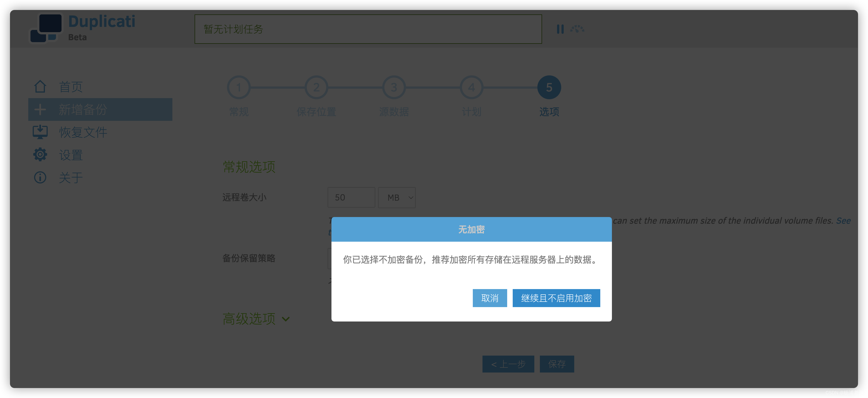
Task: Click the throttle speed gauge icon
Action: click(x=577, y=29)
